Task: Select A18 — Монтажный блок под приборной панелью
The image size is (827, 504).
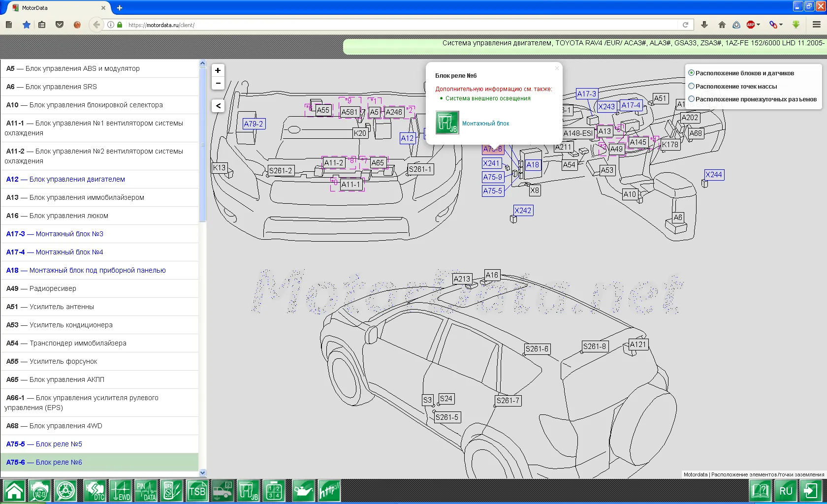Action: pyautogui.click(x=99, y=270)
